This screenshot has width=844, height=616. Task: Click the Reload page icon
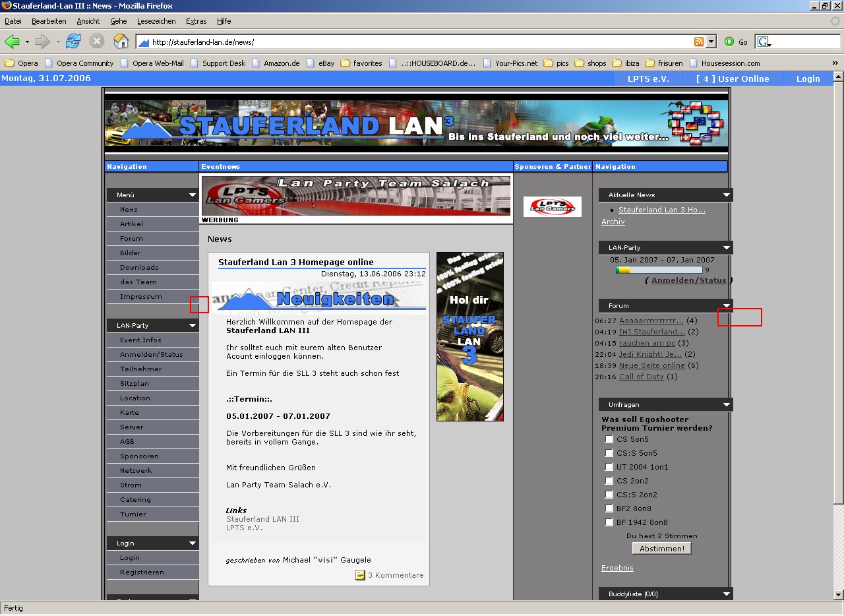(73, 42)
